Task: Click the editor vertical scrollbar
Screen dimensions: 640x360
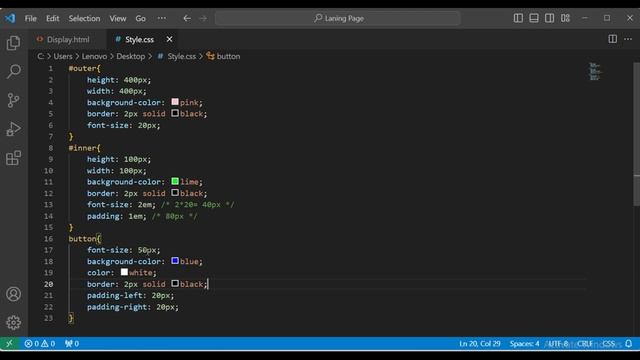Action: click(637, 134)
